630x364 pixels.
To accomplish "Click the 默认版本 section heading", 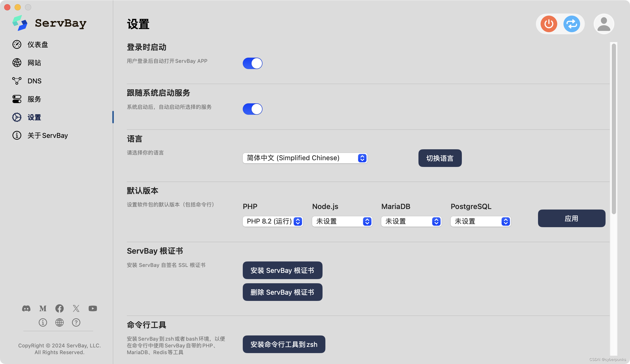I will tap(142, 191).
